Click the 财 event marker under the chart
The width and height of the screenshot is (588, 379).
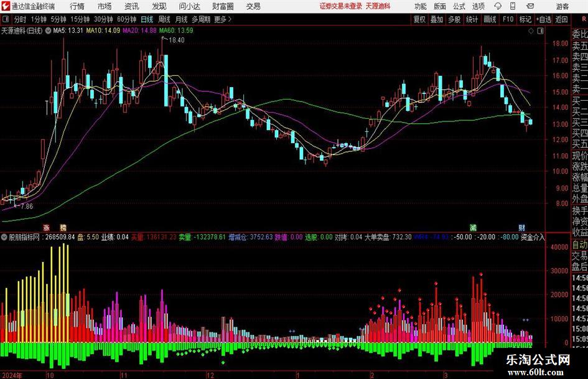click(521, 227)
